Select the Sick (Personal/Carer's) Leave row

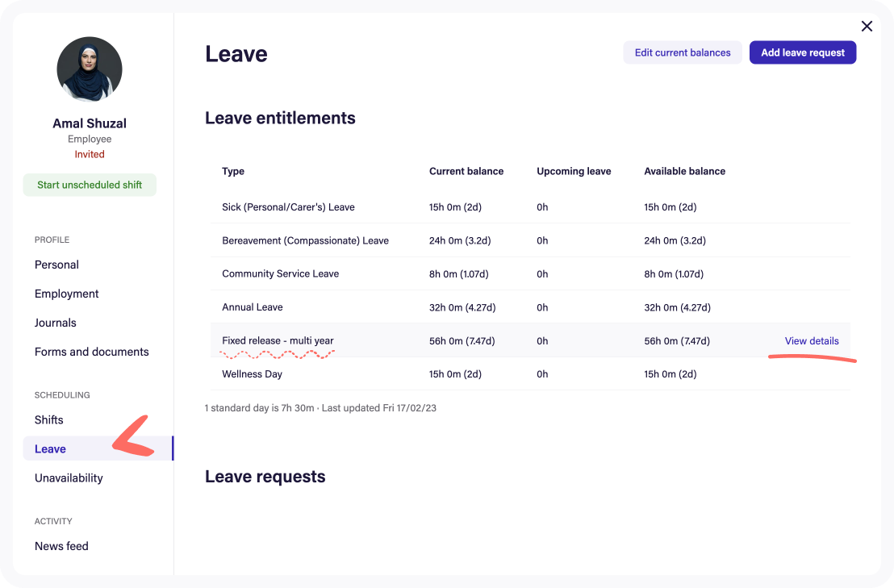click(403, 206)
